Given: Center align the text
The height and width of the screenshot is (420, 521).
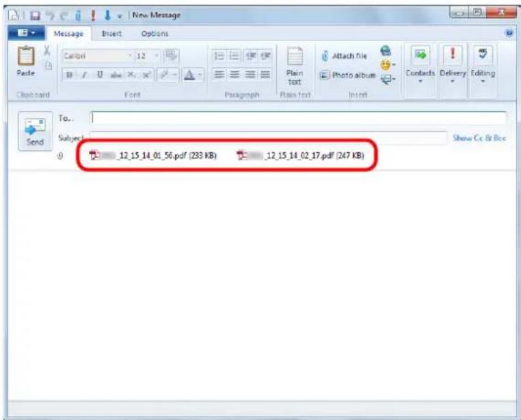Looking at the screenshot, I should click(x=235, y=74).
